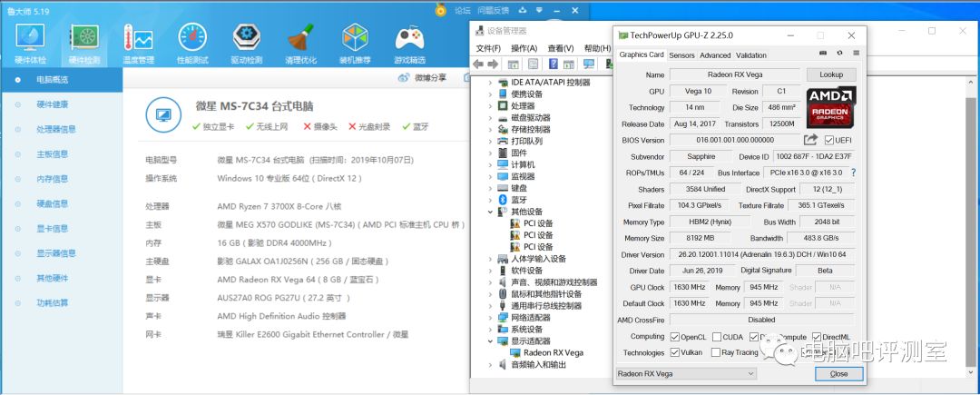
Task: Switch to Validation tab in GPU-Z
Action: pyautogui.click(x=751, y=55)
